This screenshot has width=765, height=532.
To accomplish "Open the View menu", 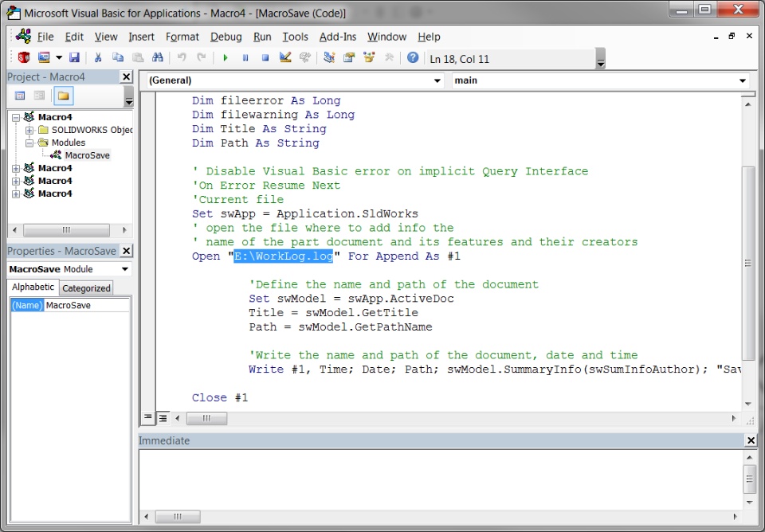I will pyautogui.click(x=106, y=37).
